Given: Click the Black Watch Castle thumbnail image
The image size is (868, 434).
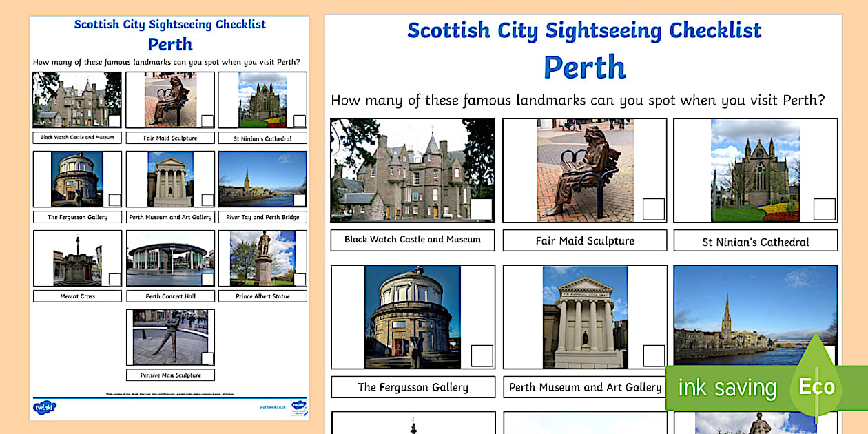Looking at the screenshot, I should [412, 169].
